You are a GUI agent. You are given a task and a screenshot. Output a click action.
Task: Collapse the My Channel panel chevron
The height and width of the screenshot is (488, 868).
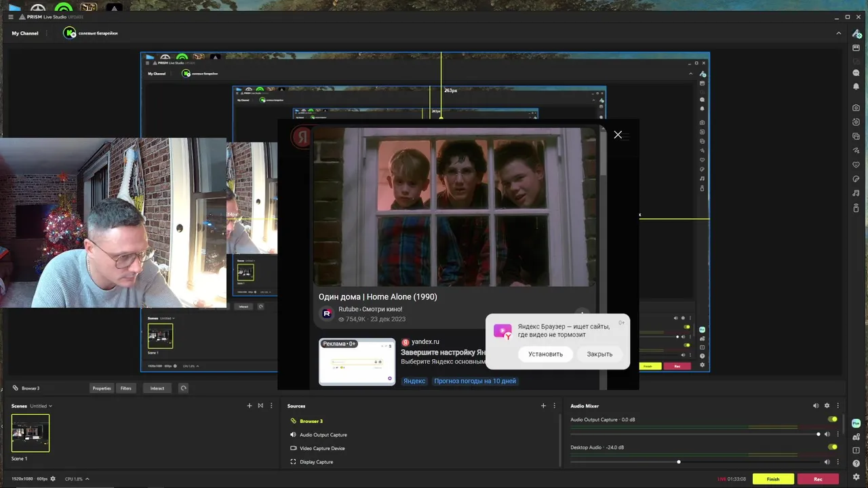[839, 33]
